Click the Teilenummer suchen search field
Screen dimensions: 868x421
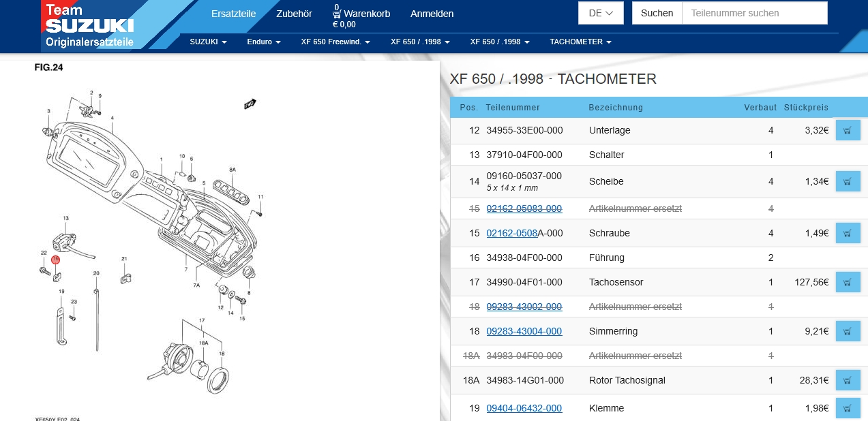click(x=754, y=13)
